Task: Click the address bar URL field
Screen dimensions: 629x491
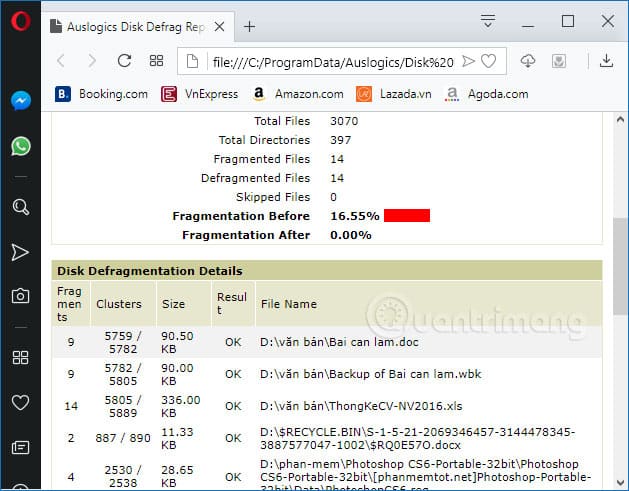Action: (333, 62)
